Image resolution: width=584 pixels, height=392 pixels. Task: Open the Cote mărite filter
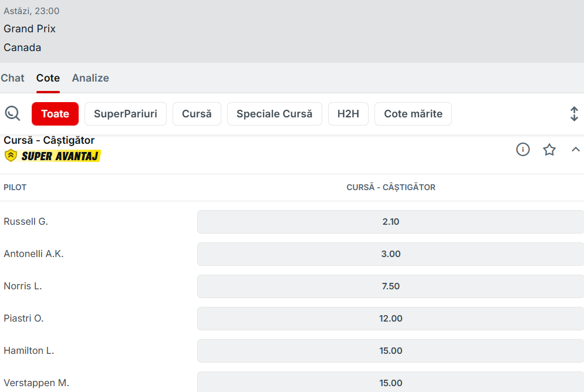(413, 114)
